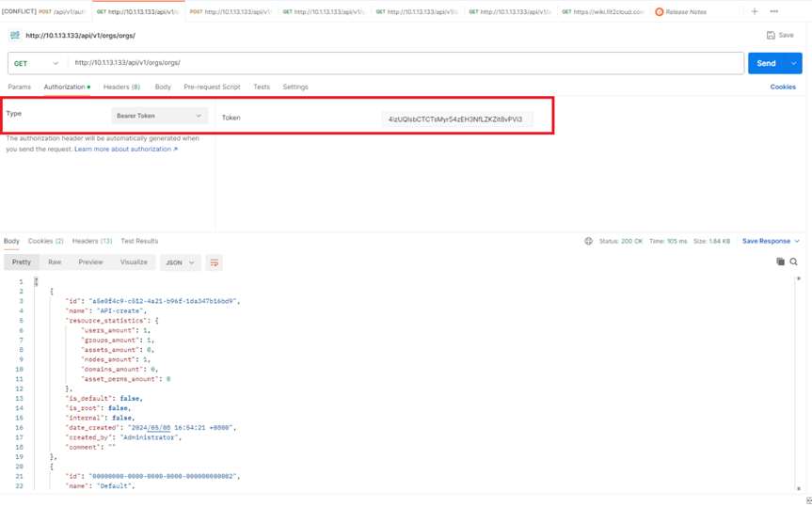Open the request Headers (8) tab

[x=121, y=87]
